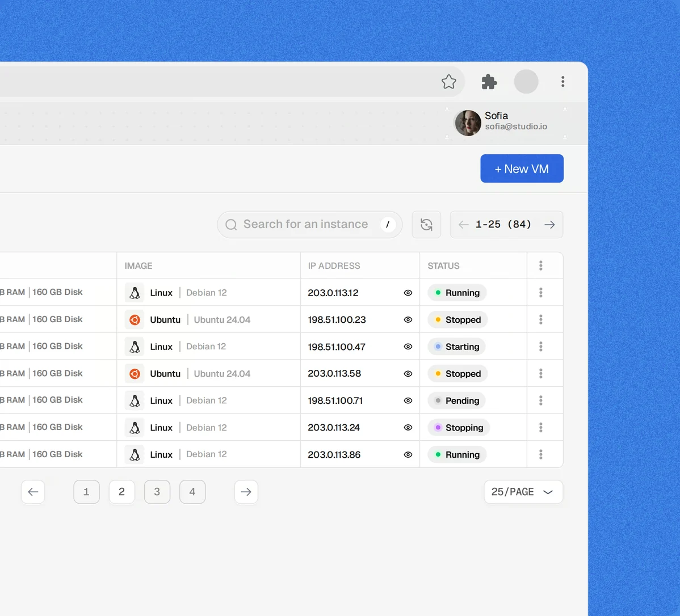Select page 3 in pagination

pos(157,492)
